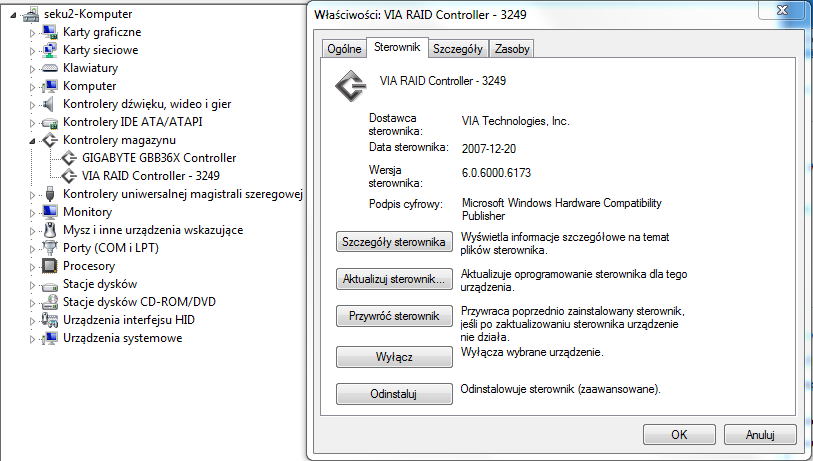The image size is (813, 461).
Task: Select the Sterownik tab
Action: (x=397, y=47)
